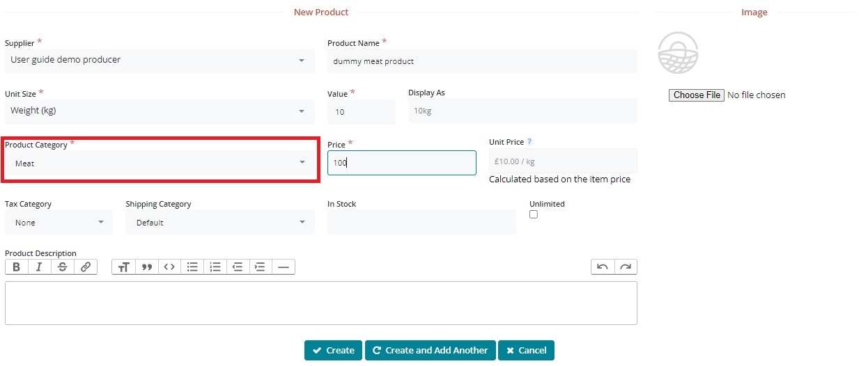This screenshot has width=868, height=366.
Task: Insert a numbered list
Action: (215, 267)
